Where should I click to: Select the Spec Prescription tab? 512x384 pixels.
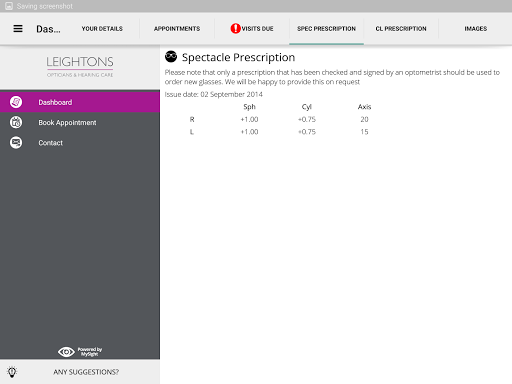tap(326, 29)
